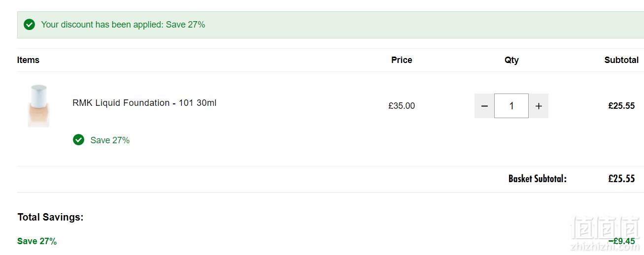Click the Basket Subtotal label
The image size is (644, 255).
pos(538,179)
